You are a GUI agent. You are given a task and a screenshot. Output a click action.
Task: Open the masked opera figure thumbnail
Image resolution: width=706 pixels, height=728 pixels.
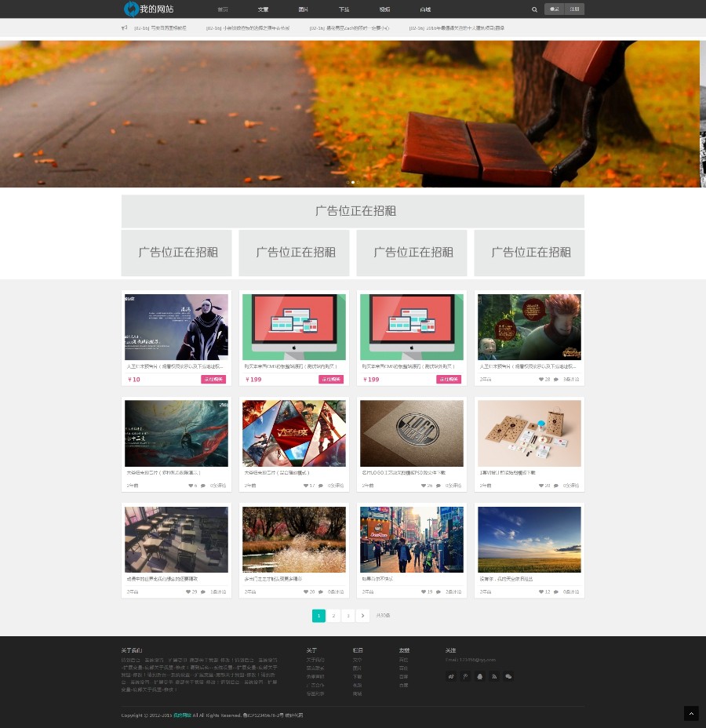[x=176, y=327]
